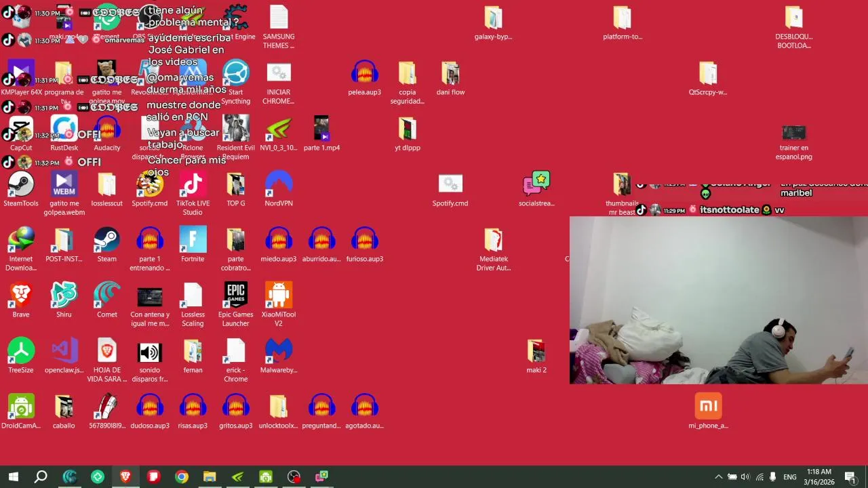The image size is (868, 488).
Task: Select the INICIAR CHROME... batch file
Action: coord(279,83)
